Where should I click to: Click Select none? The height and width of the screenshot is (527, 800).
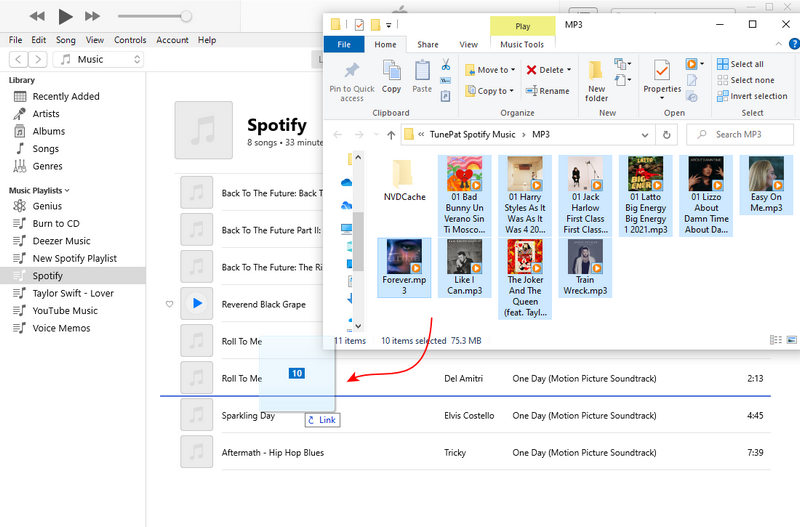[745, 80]
